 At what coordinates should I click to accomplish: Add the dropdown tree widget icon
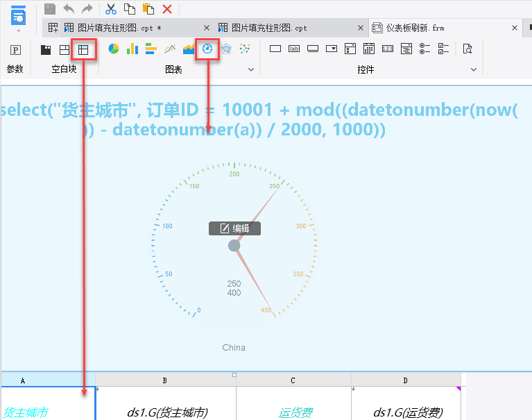click(350, 49)
